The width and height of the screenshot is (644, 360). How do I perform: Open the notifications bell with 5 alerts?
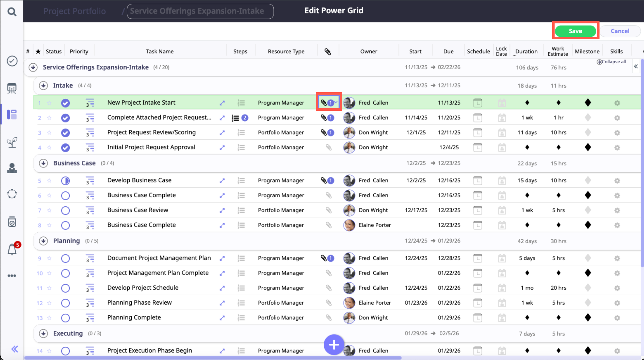click(12, 250)
